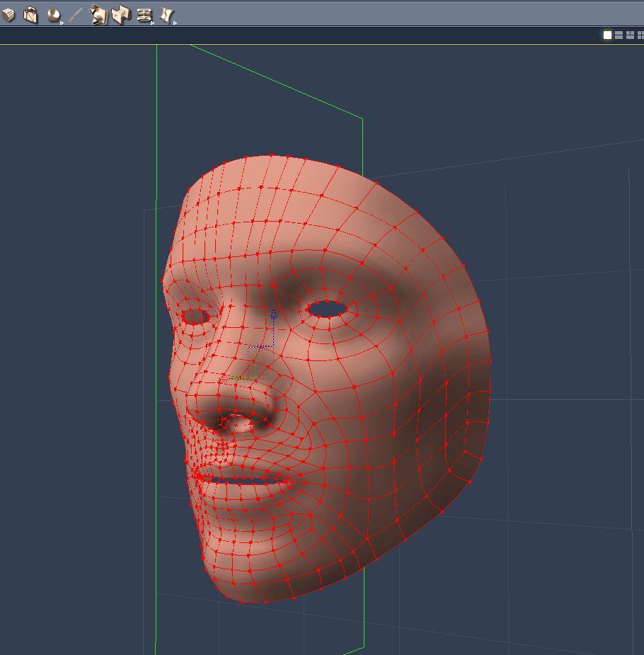Click the twisted shape tool icon
Viewport: 644px width, 655px height.
click(166, 15)
